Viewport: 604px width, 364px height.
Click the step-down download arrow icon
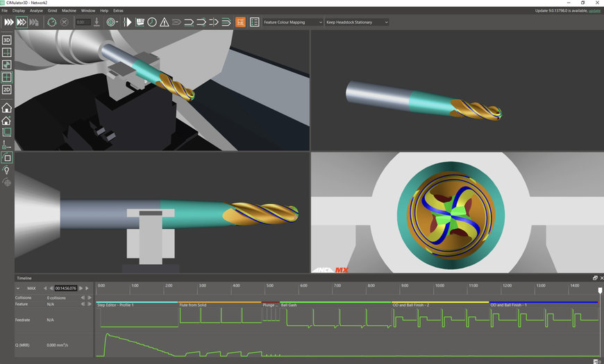tap(97, 22)
